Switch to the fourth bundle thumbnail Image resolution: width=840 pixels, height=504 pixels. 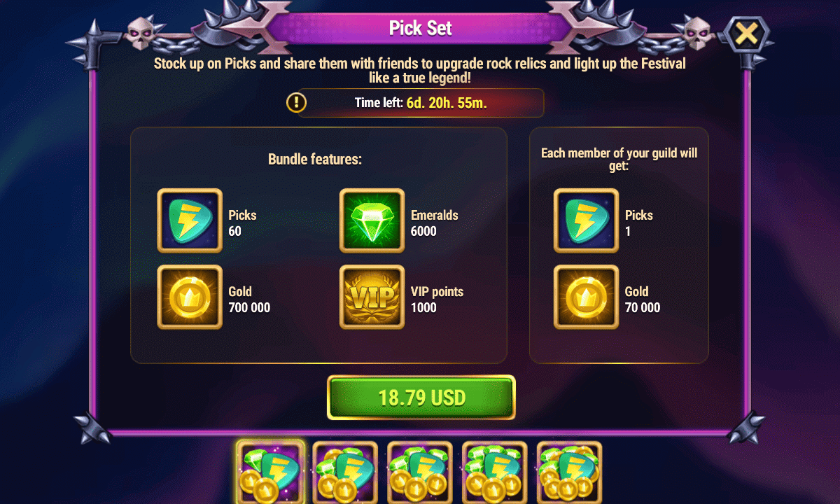(x=495, y=472)
